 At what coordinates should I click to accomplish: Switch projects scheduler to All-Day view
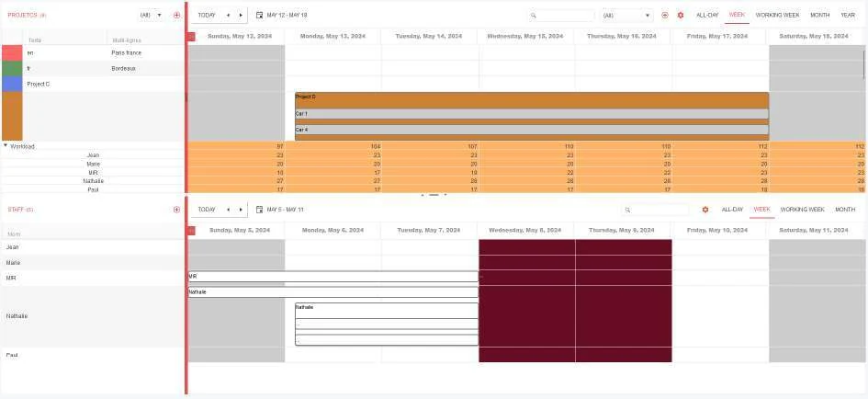pyautogui.click(x=707, y=16)
